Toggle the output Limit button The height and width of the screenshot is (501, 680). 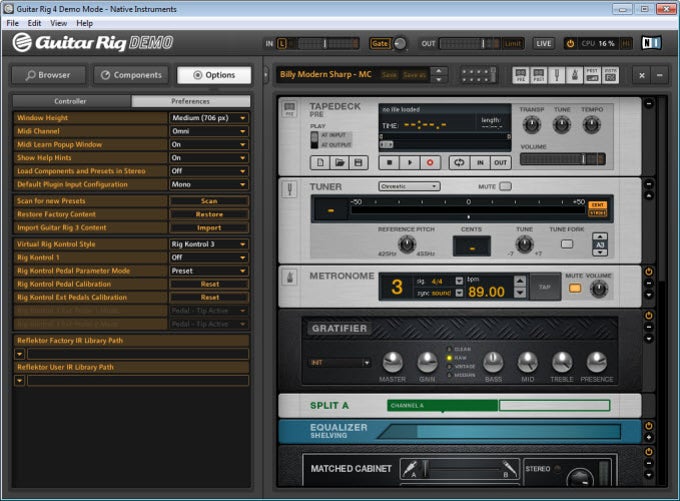pyautogui.click(x=513, y=43)
